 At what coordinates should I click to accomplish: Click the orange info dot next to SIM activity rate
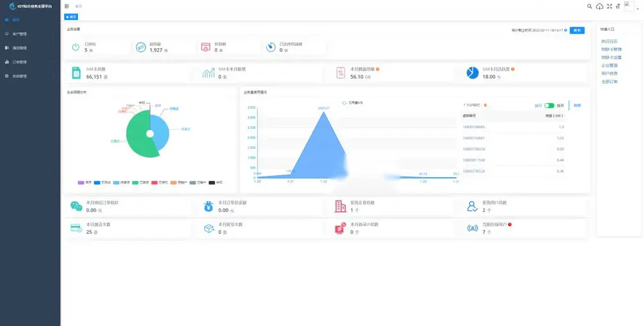513,69
